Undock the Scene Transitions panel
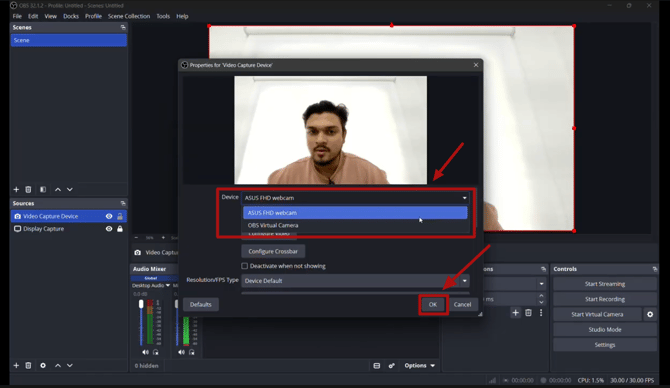The height and width of the screenshot is (388, 670). coord(543,269)
